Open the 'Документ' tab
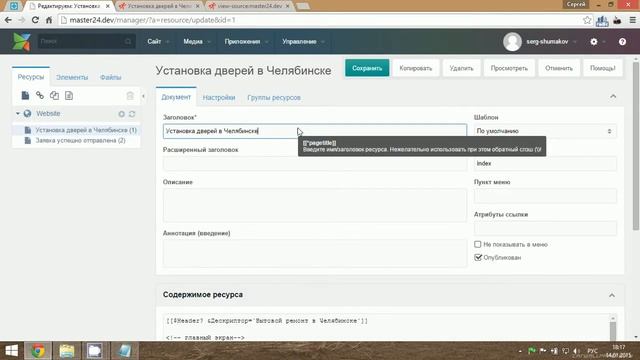The width and height of the screenshot is (640, 360). (176, 97)
